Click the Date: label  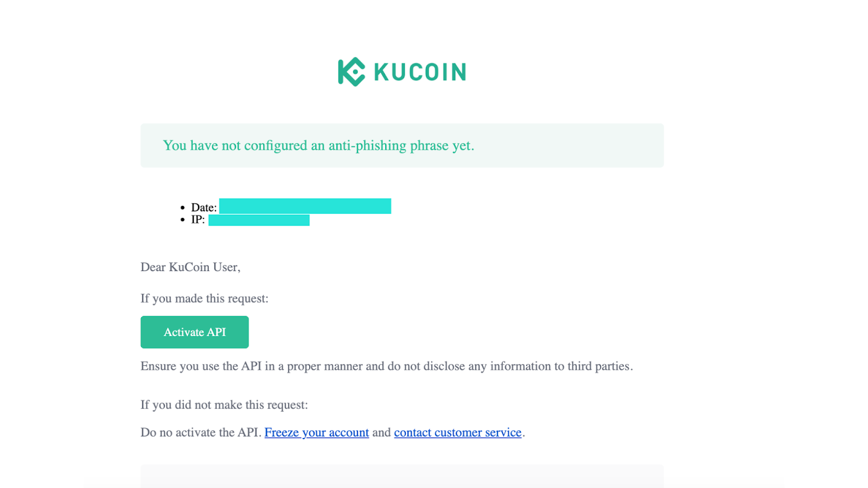tap(204, 208)
